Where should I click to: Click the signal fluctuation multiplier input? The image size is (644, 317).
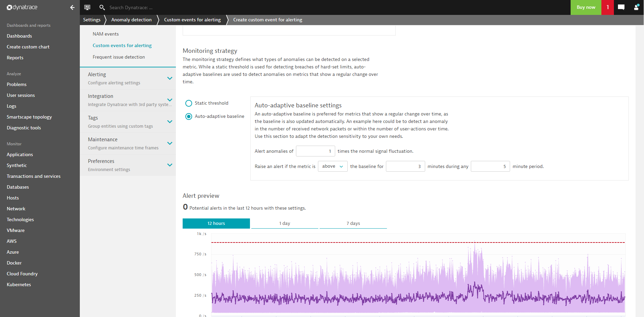315,151
